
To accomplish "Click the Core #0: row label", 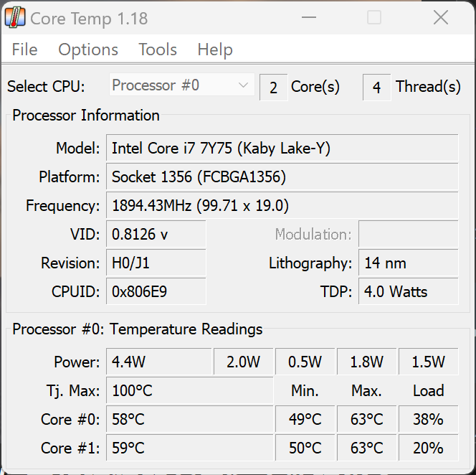I will coord(70,419).
